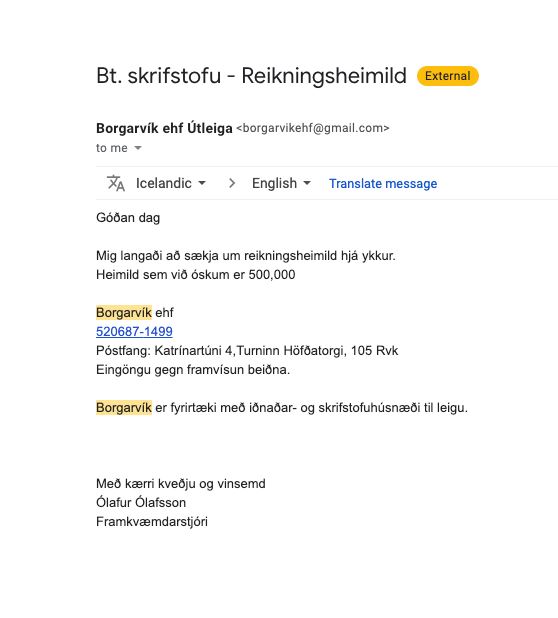Screen dimensions: 558x618
Task: Open the 520687-1499 link
Action: click(x=134, y=331)
